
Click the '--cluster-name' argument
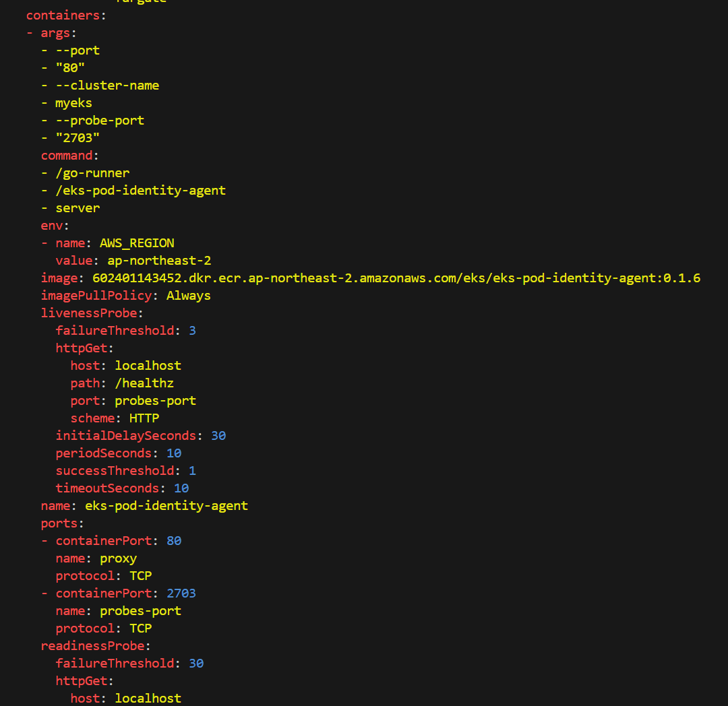pyautogui.click(x=107, y=86)
